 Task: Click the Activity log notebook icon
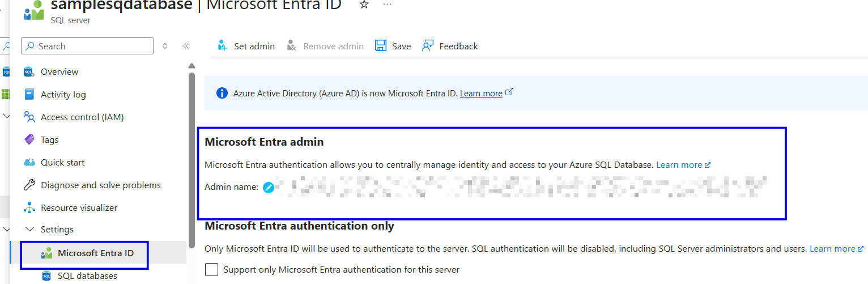(x=29, y=94)
